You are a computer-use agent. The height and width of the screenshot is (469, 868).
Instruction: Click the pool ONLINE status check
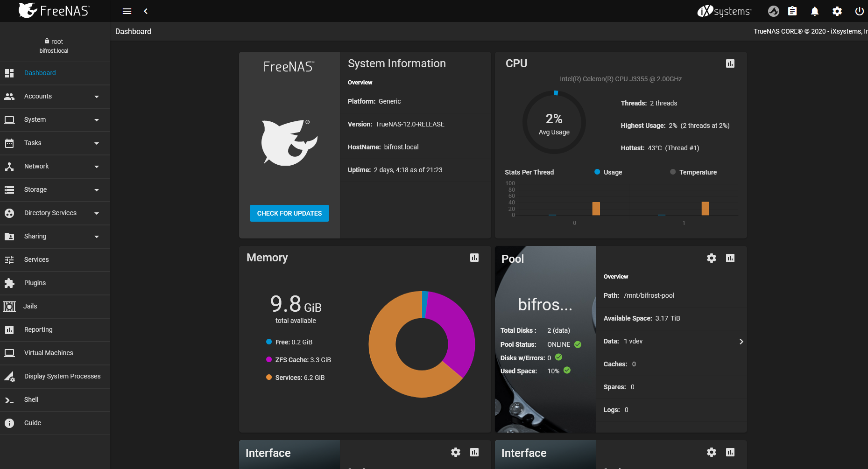578,344
